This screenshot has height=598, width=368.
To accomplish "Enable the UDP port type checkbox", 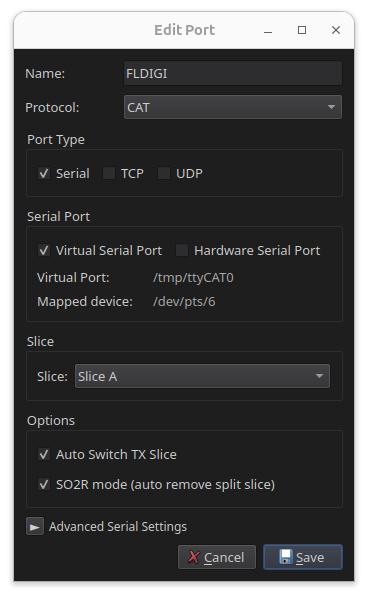I will pyautogui.click(x=164, y=173).
